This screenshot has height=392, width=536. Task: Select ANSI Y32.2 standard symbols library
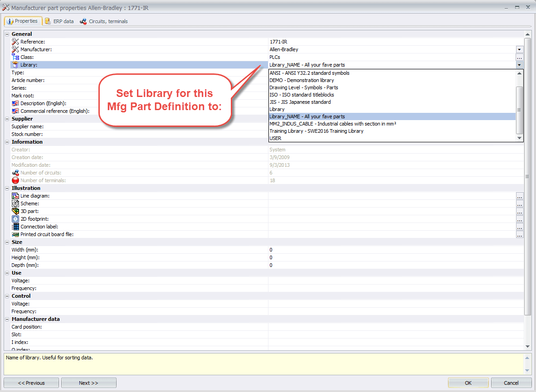[309, 73]
